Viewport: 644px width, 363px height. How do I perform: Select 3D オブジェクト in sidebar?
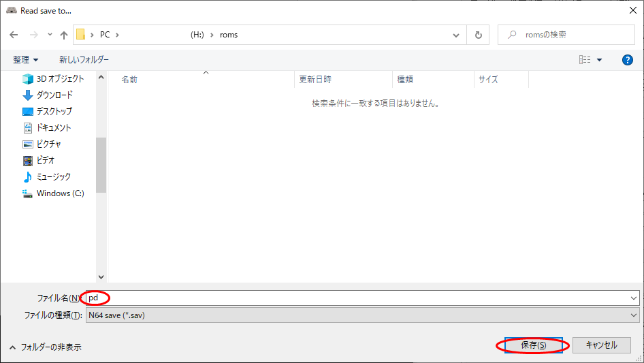tap(60, 78)
